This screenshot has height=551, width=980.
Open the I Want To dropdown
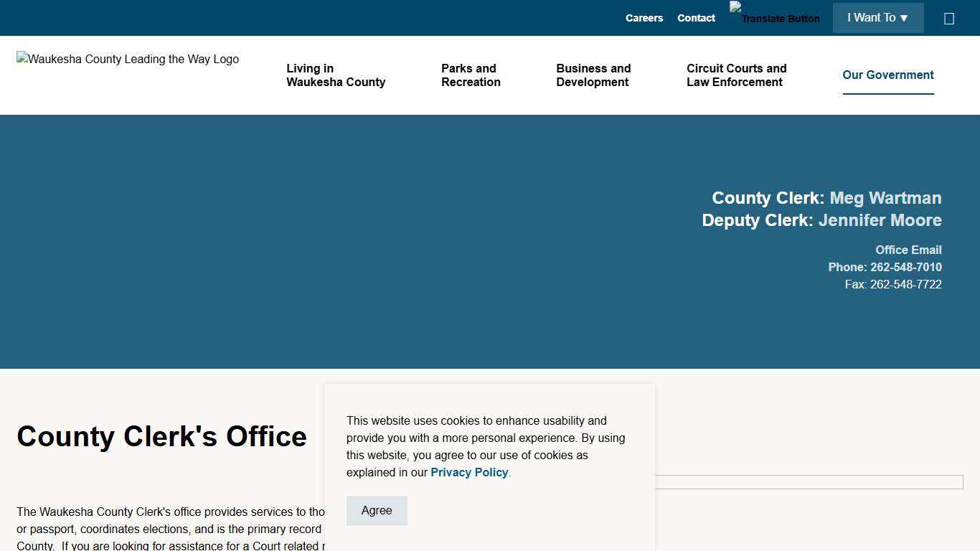tap(878, 18)
